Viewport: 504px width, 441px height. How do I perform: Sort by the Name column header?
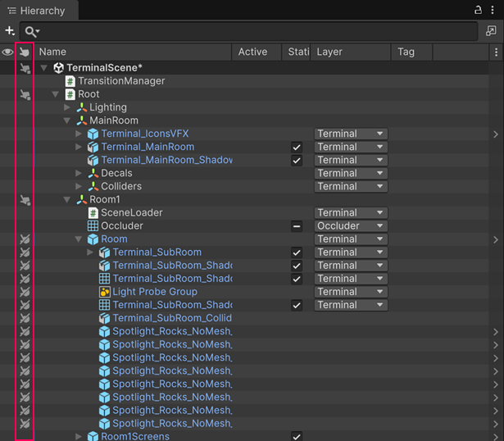133,52
